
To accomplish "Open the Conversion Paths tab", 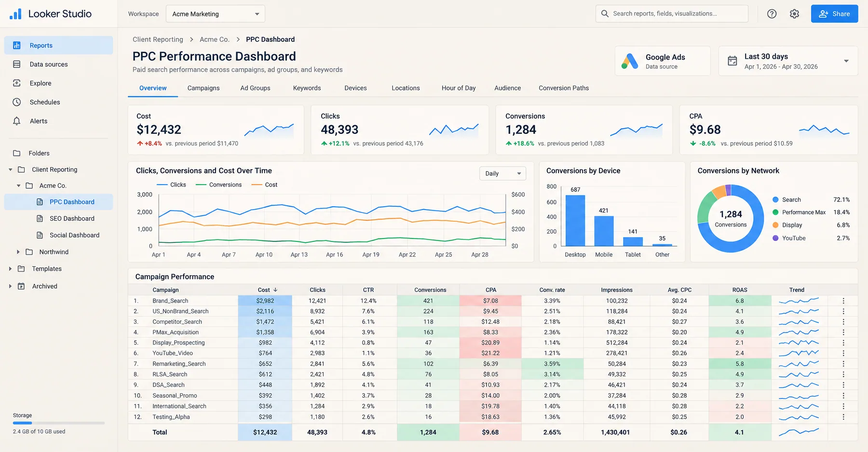I will pos(564,88).
